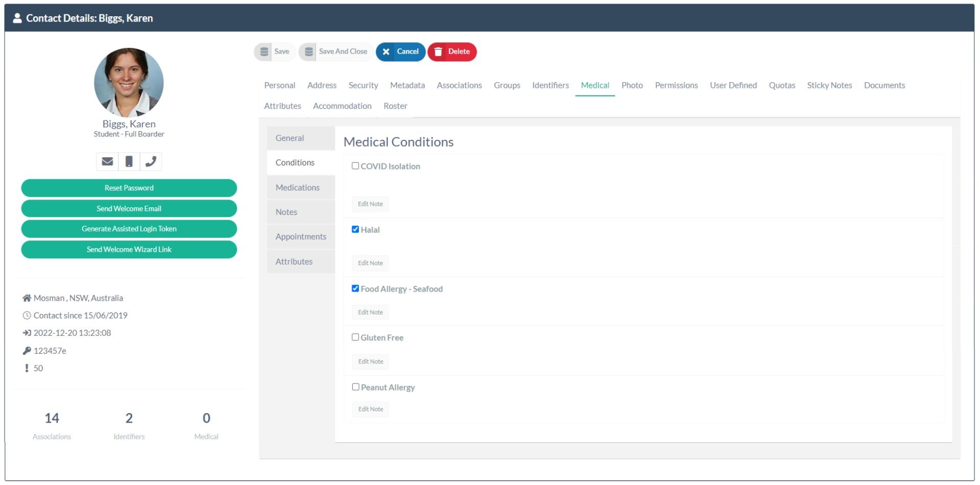Edit Note for Food Allergy - Seafood
980x485 pixels.
(x=370, y=312)
